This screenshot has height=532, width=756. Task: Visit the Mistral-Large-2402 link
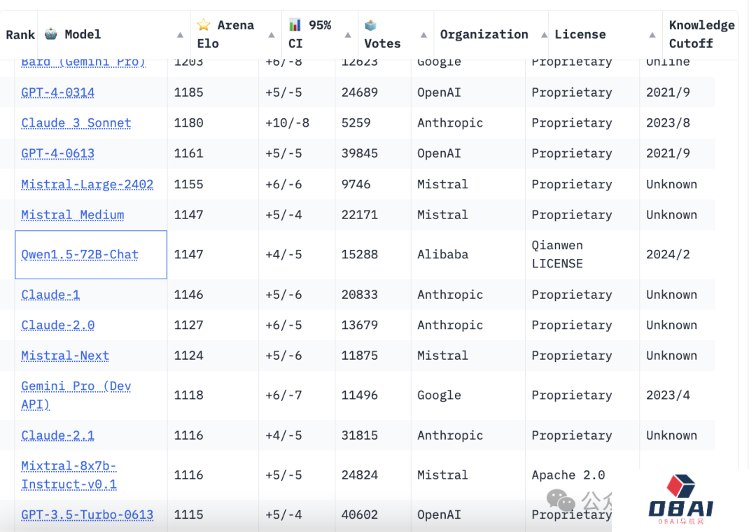tap(87, 185)
